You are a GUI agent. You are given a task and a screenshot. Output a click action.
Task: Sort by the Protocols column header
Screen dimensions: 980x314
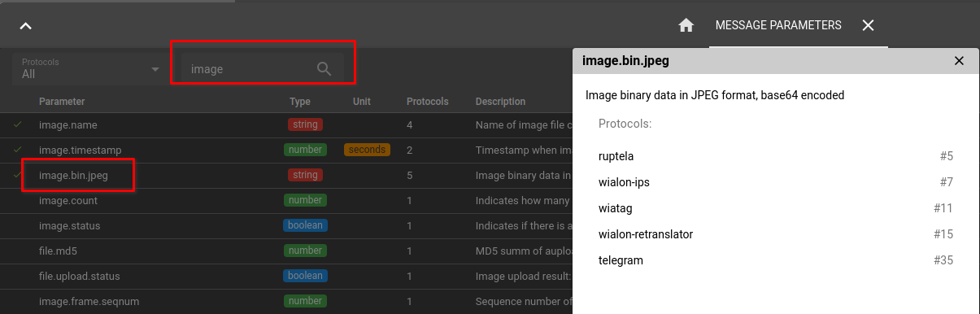[428, 102]
